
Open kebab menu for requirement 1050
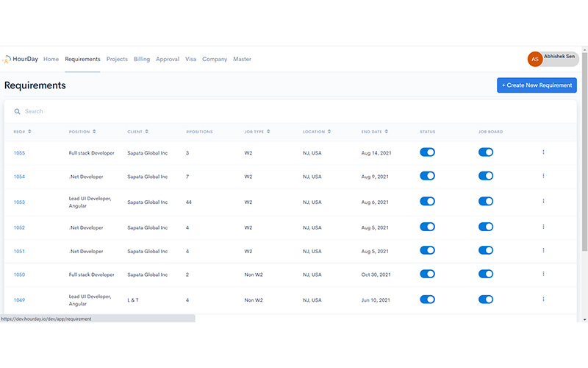(x=543, y=274)
